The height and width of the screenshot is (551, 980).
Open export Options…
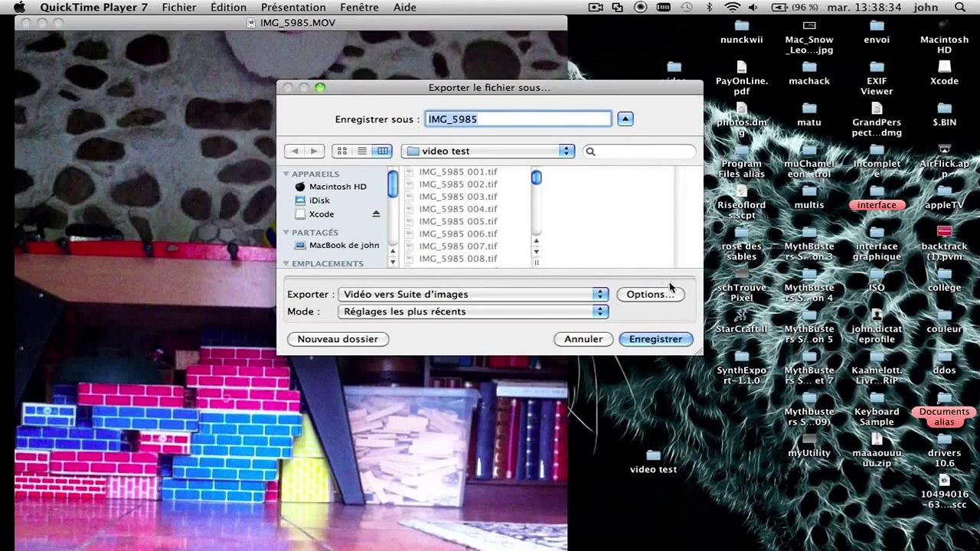(x=650, y=295)
